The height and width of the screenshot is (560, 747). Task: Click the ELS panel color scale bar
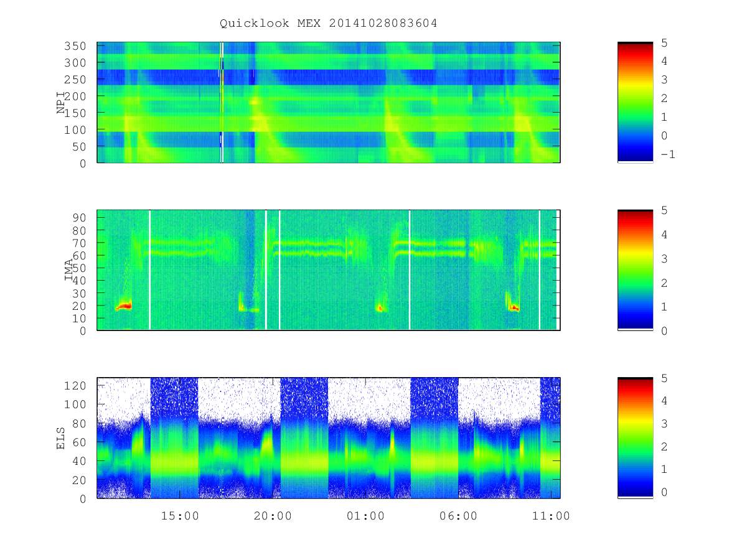[x=635, y=437]
